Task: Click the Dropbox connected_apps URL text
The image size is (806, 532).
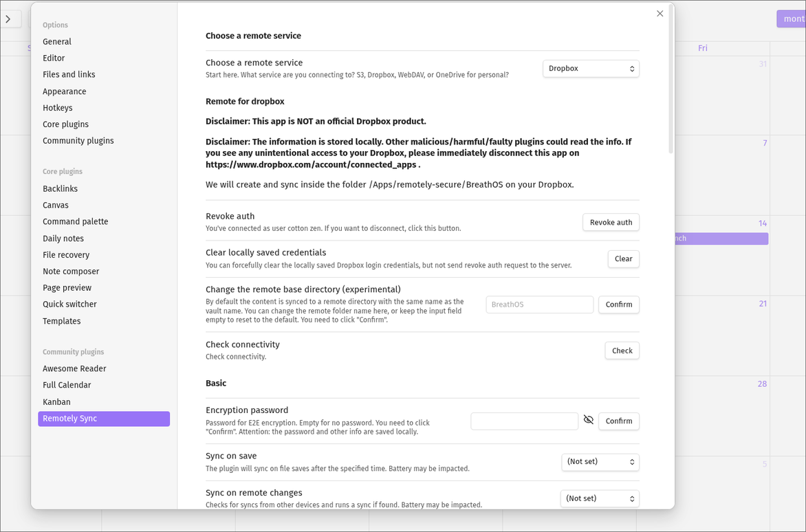Action: 311,165
